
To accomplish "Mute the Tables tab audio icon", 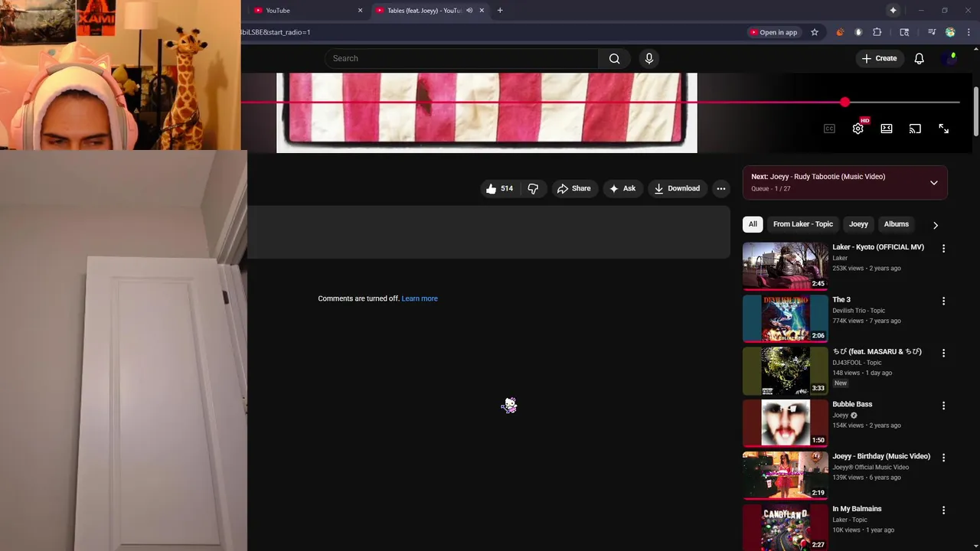I will coord(469,10).
